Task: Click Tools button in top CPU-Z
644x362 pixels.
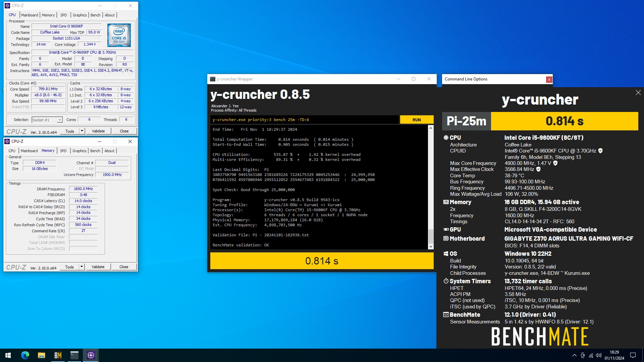Action: (70, 131)
